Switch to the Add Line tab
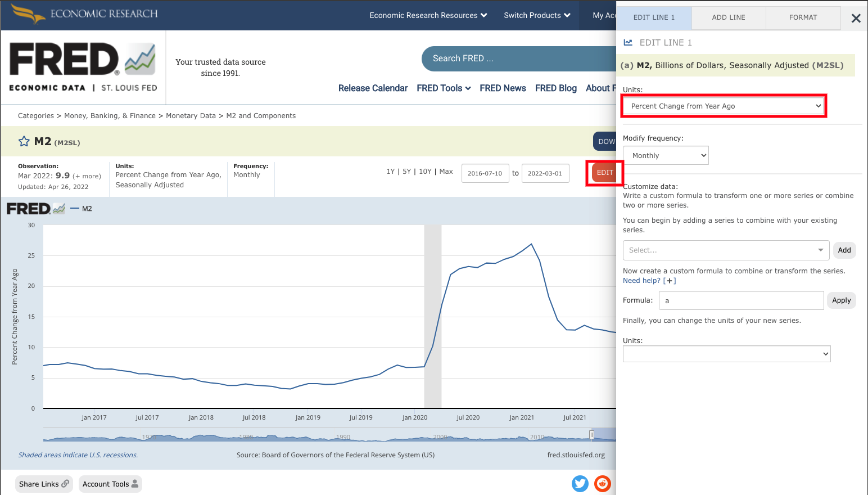868x495 pixels. point(729,17)
